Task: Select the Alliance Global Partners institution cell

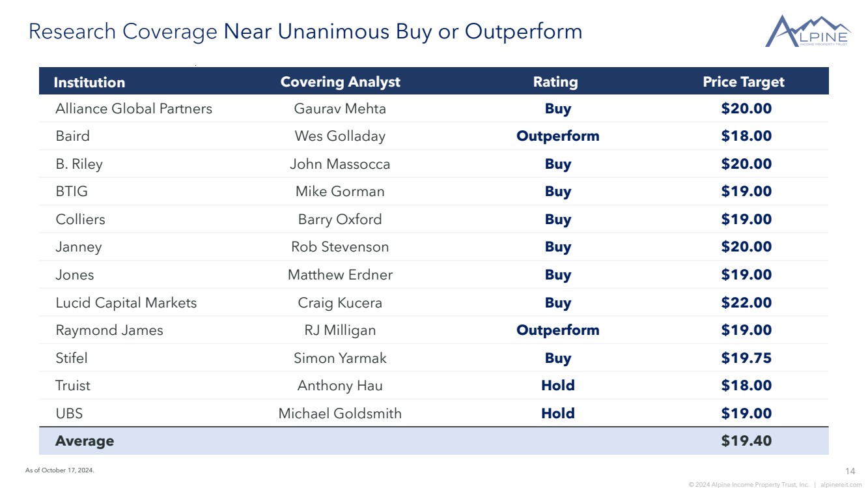Action: click(133, 109)
